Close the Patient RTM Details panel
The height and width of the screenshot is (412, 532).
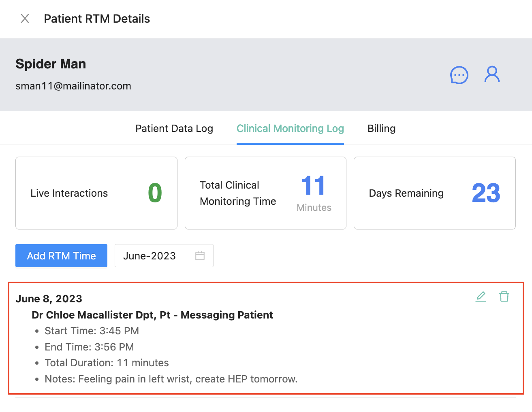pos(25,19)
